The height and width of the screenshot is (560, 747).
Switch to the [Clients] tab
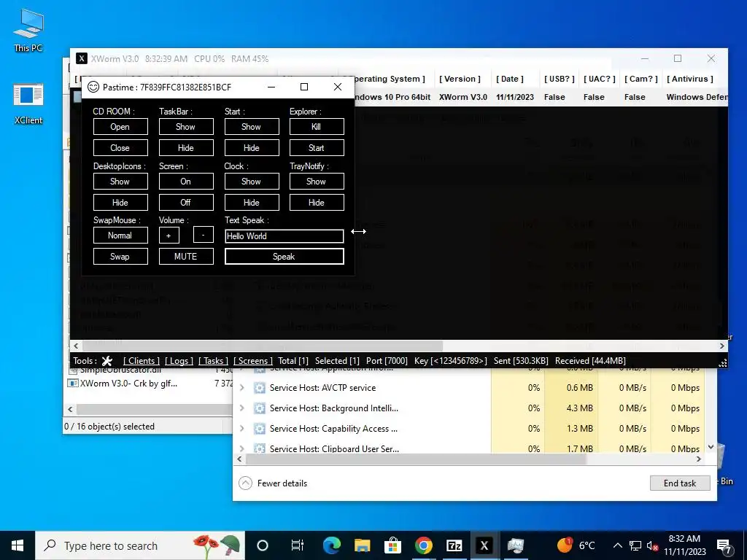[141, 361]
